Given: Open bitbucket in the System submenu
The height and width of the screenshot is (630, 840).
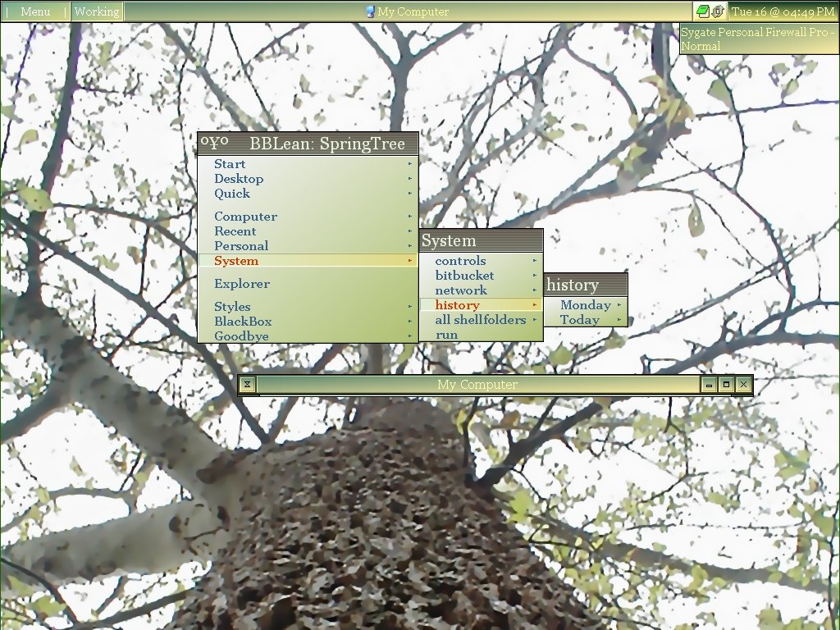Looking at the screenshot, I should coord(481,276).
